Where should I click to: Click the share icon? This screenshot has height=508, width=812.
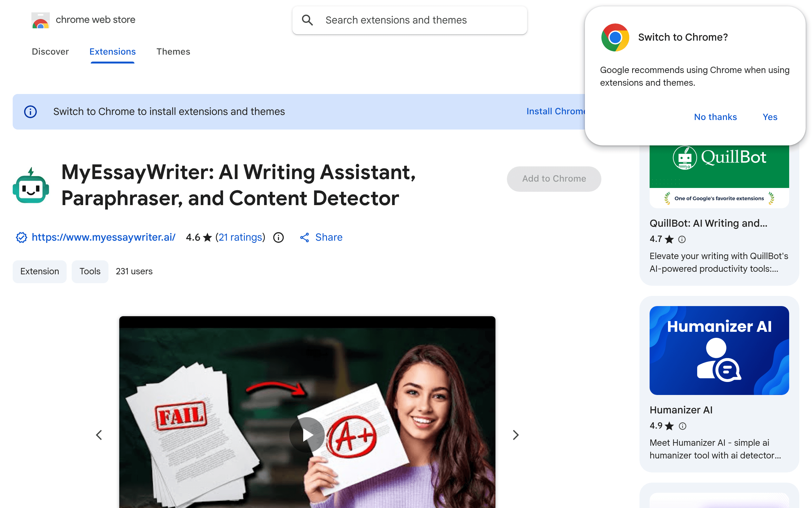[x=304, y=237]
